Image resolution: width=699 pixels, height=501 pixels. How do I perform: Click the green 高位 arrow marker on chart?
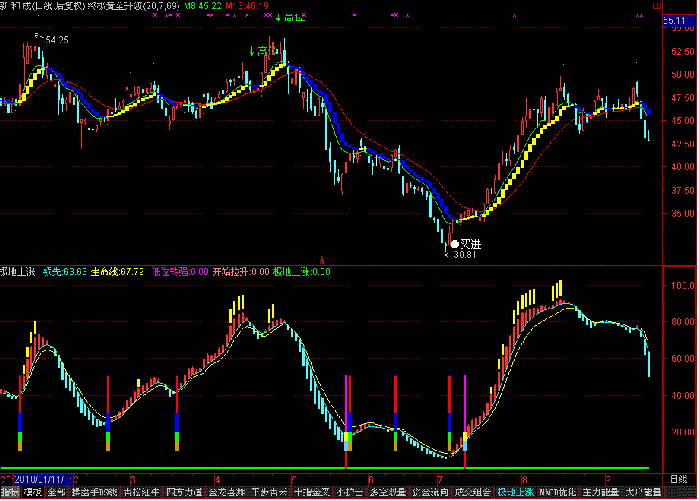tap(260, 50)
